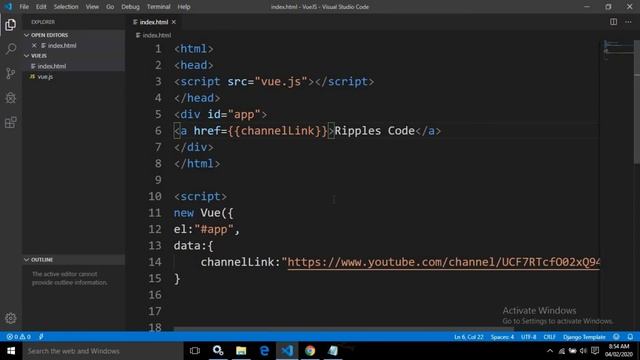This screenshot has width=640, height=360.
Task: Click the vertical editor scrollbar
Action: pos(637,102)
